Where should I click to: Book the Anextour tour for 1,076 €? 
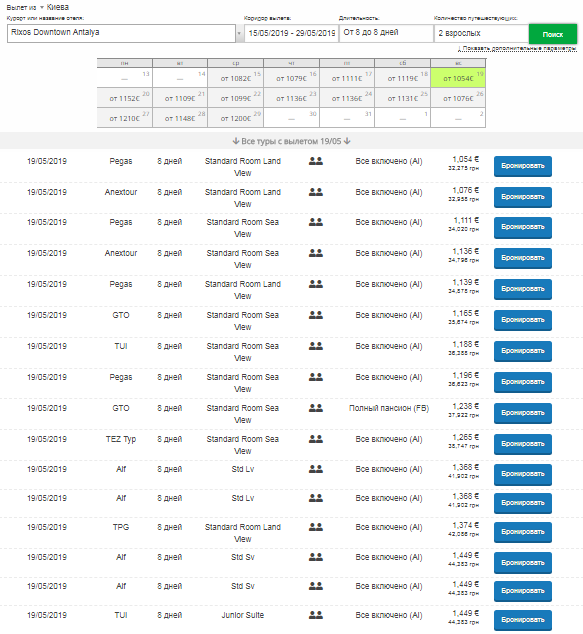[523, 197]
